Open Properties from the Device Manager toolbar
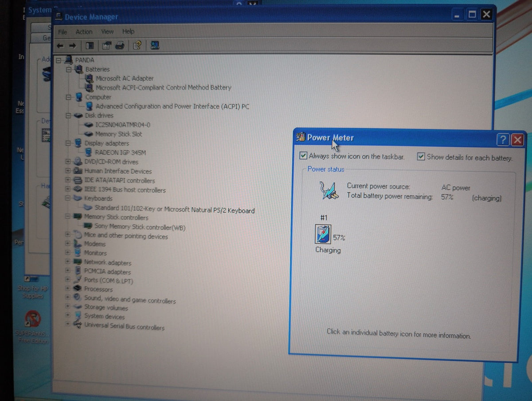Viewport: 532px width, 401px height. (106, 46)
